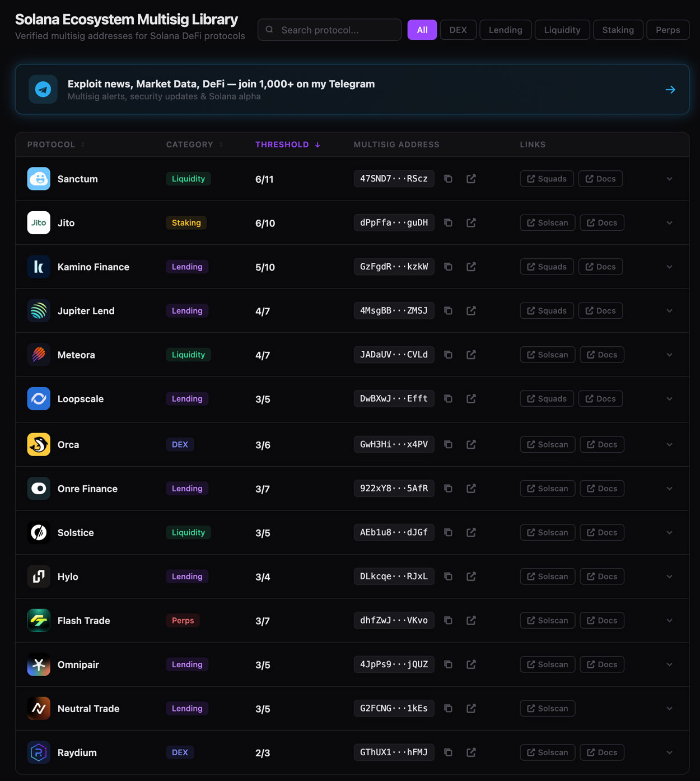The image size is (700, 781).
Task: Select the Lending filter tab
Action: click(505, 30)
